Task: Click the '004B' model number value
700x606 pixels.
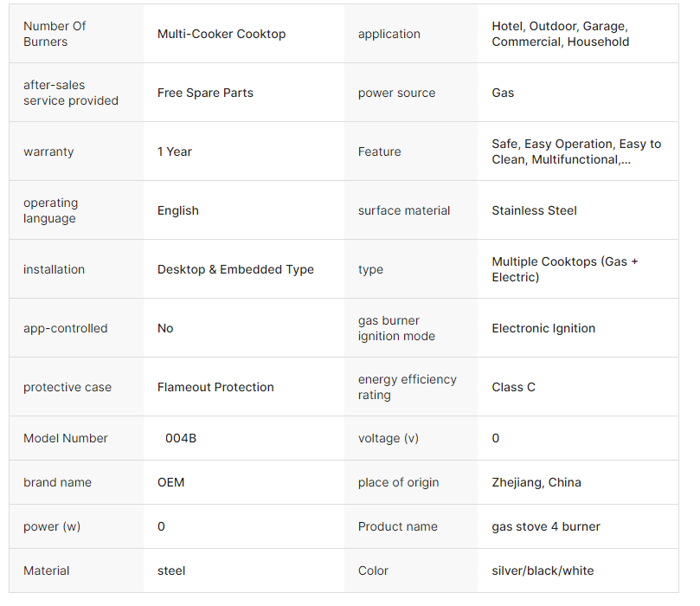Action: coord(181,438)
